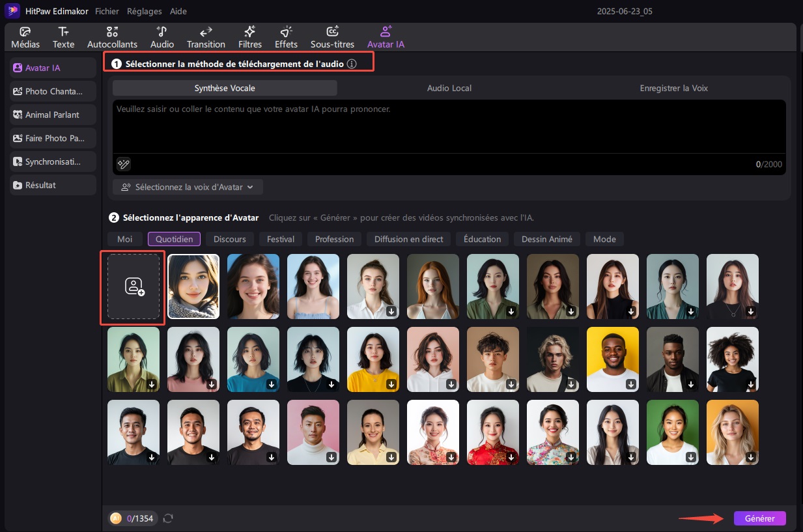Select the Dessin Animé avatar category
This screenshot has height=532, width=803.
tap(547, 239)
